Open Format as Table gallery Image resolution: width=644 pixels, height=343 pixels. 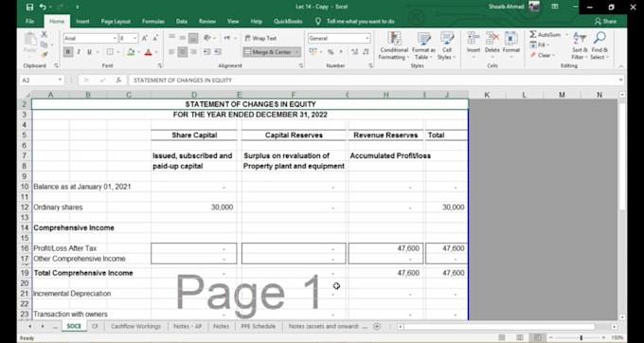coord(423,45)
